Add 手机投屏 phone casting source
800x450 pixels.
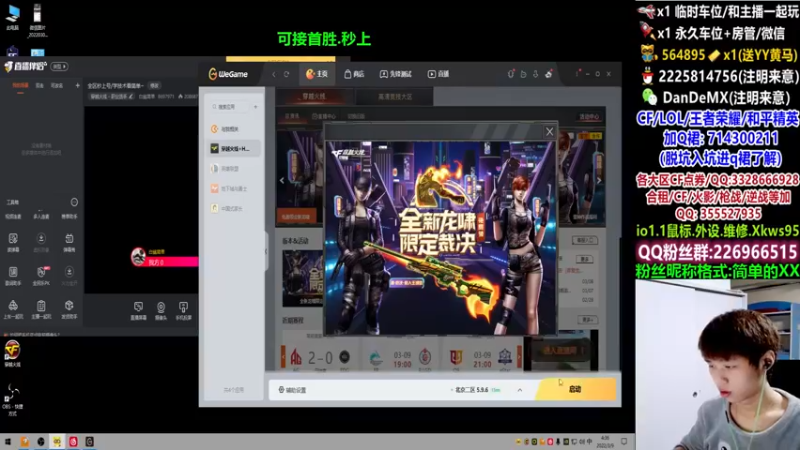(183, 310)
